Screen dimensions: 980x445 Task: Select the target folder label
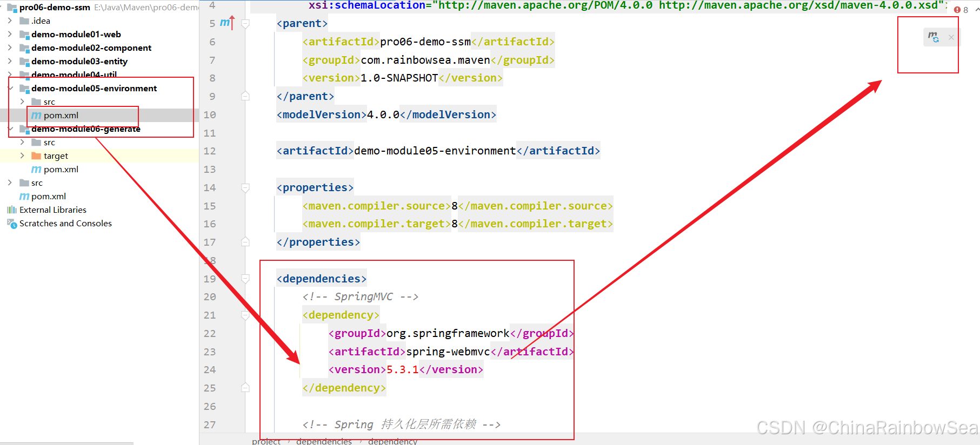[56, 156]
